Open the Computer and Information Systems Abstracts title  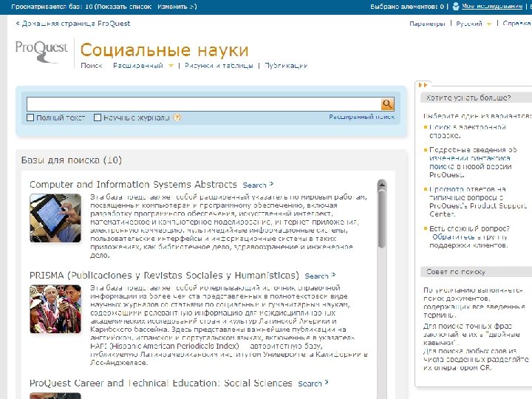(133, 184)
